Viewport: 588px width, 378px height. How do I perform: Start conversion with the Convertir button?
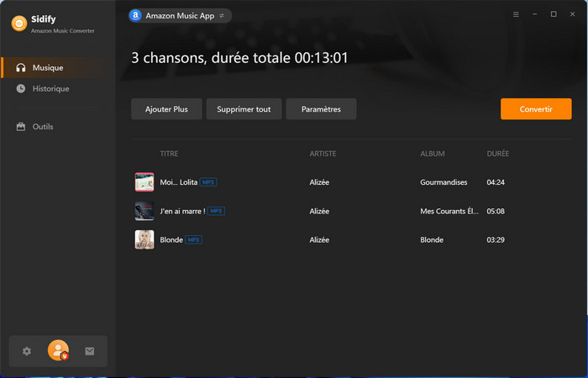pyautogui.click(x=536, y=109)
